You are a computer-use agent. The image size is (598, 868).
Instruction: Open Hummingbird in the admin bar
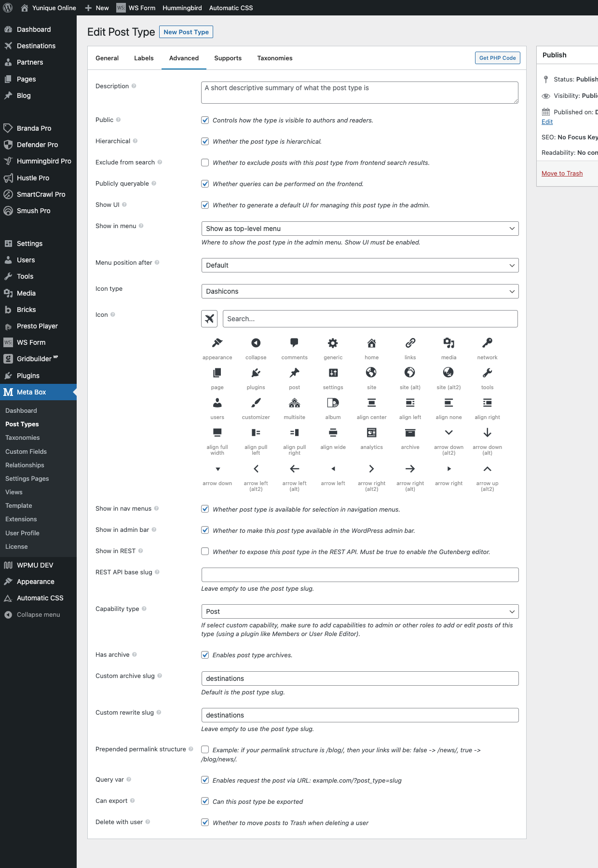click(182, 8)
